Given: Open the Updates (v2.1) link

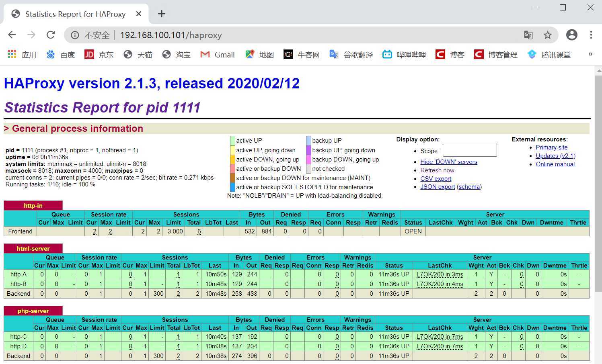Looking at the screenshot, I should [x=555, y=156].
